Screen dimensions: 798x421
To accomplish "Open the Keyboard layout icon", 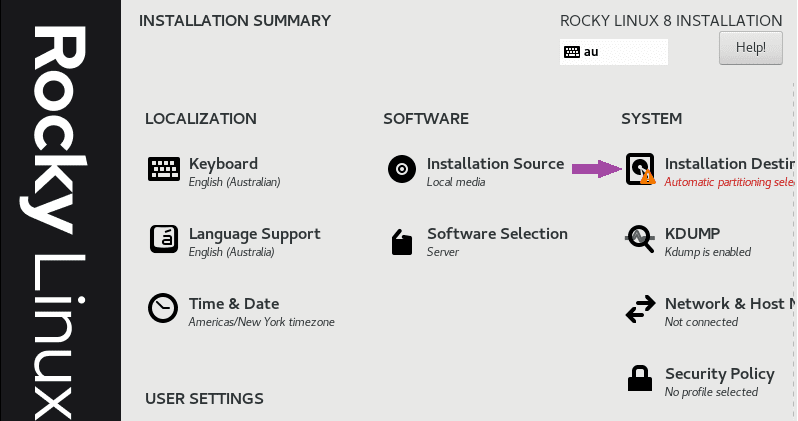I will [x=163, y=169].
